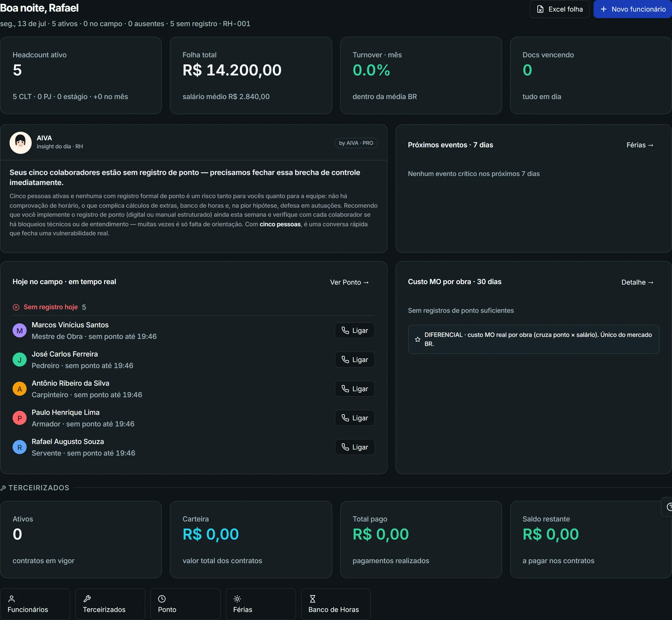Click the purple M avatar for Marcos Vinícius
The width and height of the screenshot is (672, 620).
tap(20, 331)
